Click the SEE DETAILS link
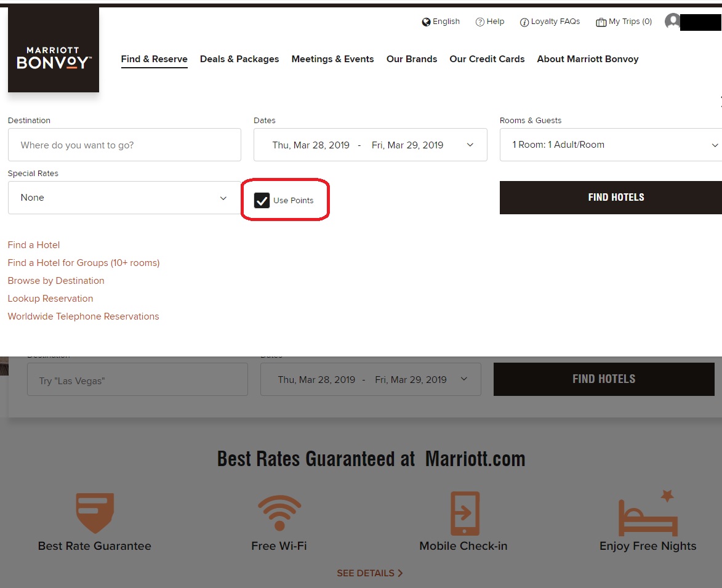Screen dimensions: 722x588 [370, 573]
